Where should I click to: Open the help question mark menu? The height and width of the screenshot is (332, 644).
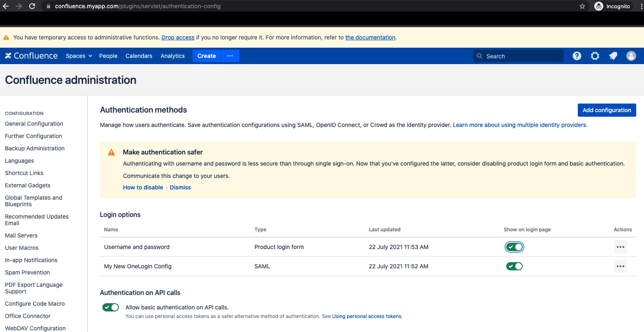(x=577, y=56)
